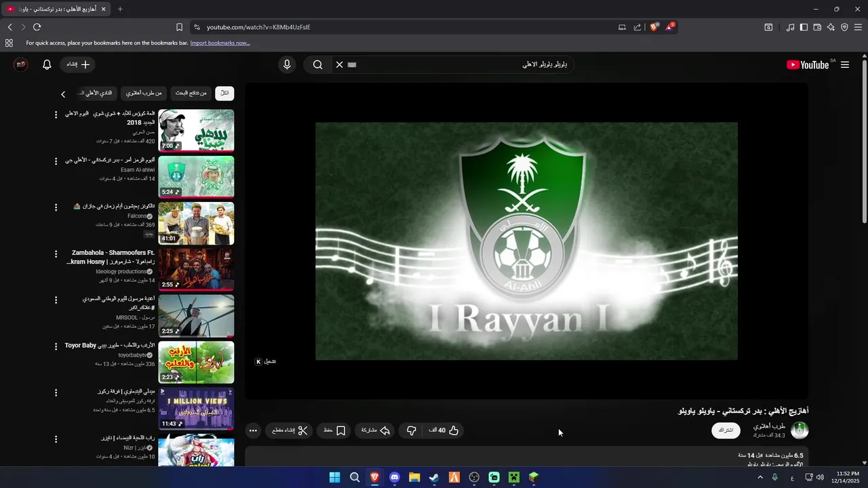Click the bookmark icon in address bar
This screenshot has height=488, width=868.
point(179,27)
